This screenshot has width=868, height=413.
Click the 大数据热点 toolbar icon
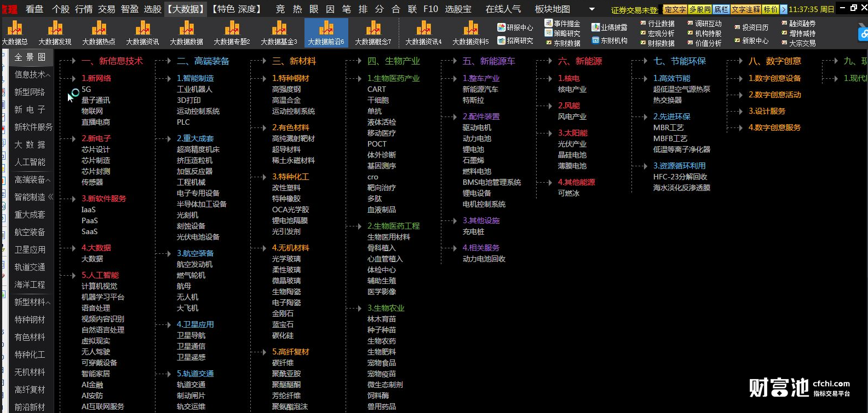99,33
